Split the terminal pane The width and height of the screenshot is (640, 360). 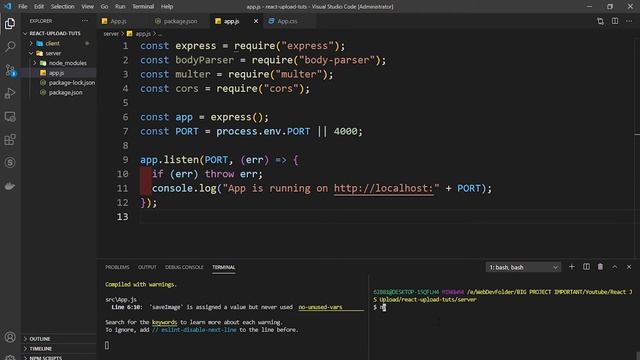pyautogui.click(x=586, y=267)
